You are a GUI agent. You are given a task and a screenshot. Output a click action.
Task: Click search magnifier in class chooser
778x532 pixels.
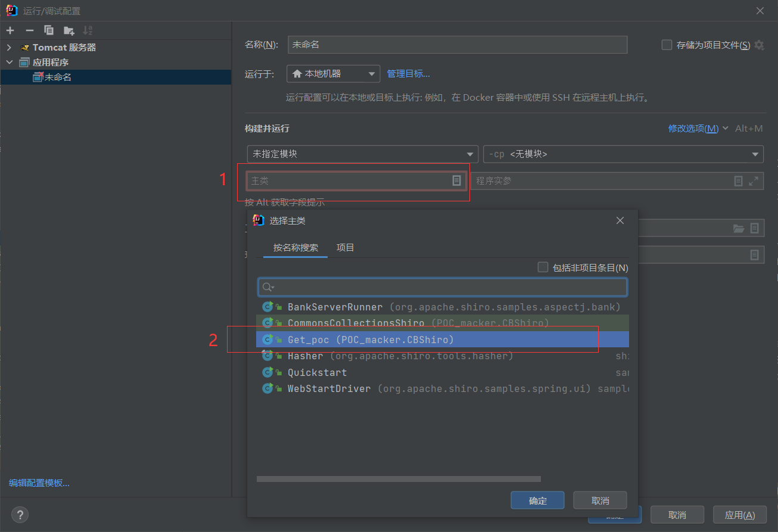(267, 287)
